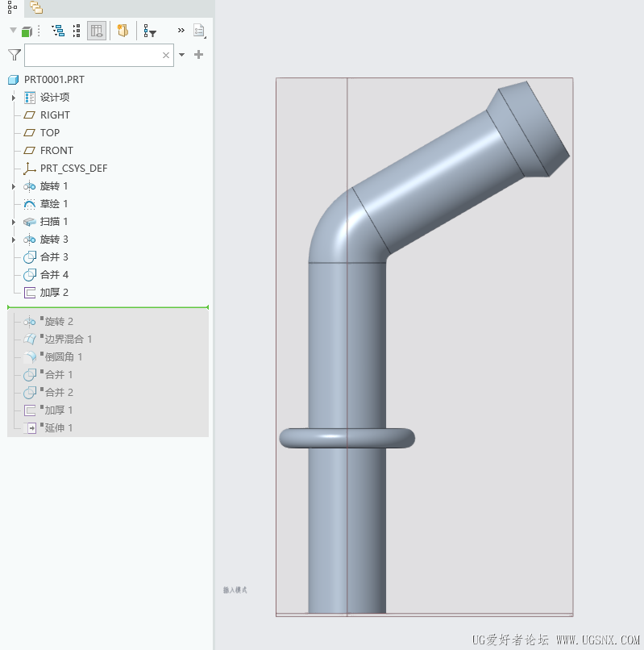Viewport: 644px width, 650px height.
Task: Click the plus add button
Action: point(198,55)
